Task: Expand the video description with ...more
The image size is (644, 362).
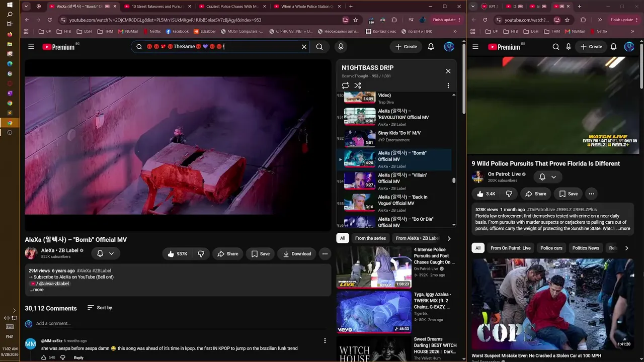Action: pos(37,290)
